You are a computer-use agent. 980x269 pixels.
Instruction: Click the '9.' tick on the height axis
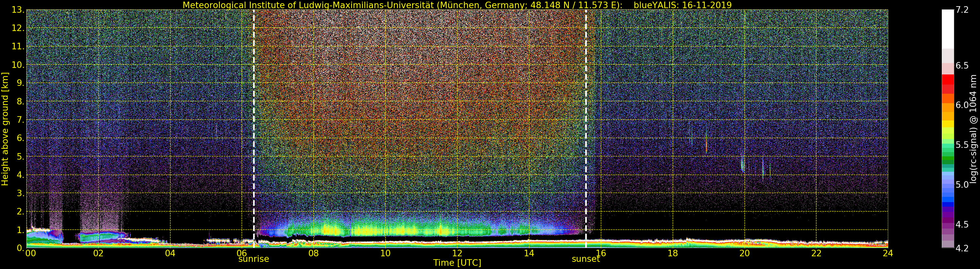20,83
